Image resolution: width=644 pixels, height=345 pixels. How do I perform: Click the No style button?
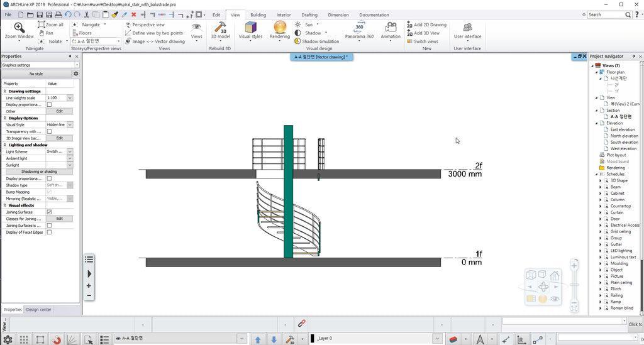[x=36, y=74]
